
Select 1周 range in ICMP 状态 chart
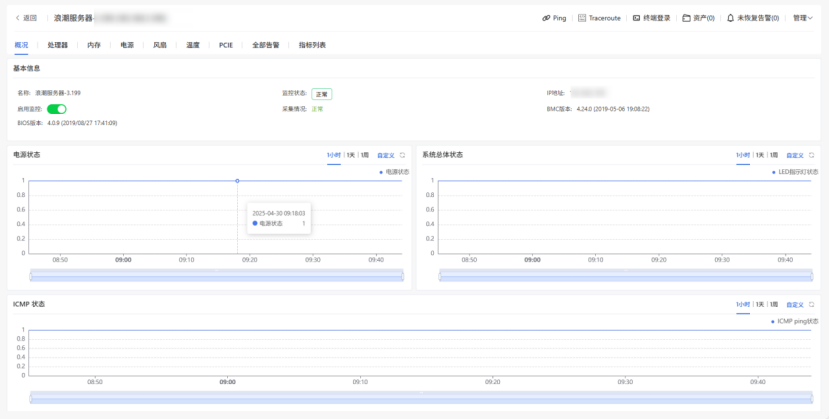(773, 305)
